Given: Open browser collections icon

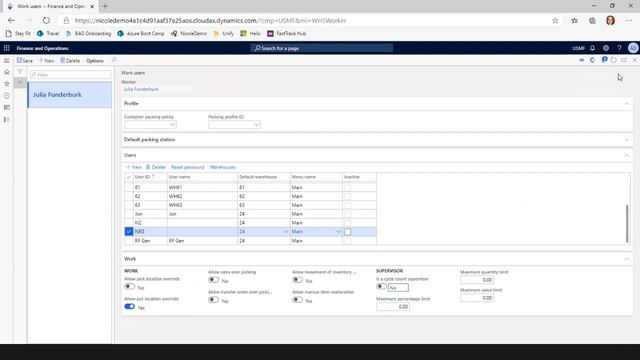Looking at the screenshot, I should click(x=592, y=20).
